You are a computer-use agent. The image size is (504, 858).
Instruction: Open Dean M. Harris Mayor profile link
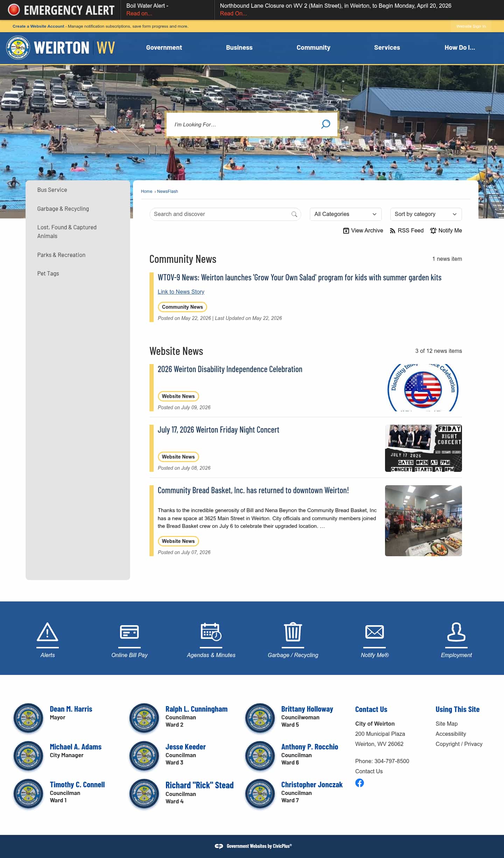click(x=71, y=709)
